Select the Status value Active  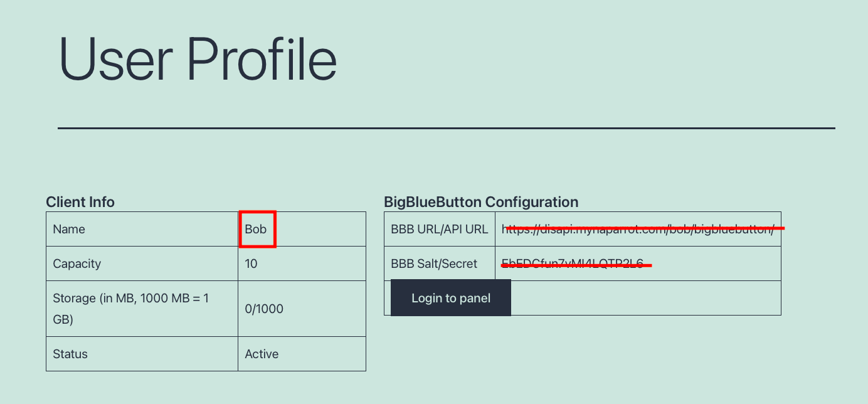point(262,354)
